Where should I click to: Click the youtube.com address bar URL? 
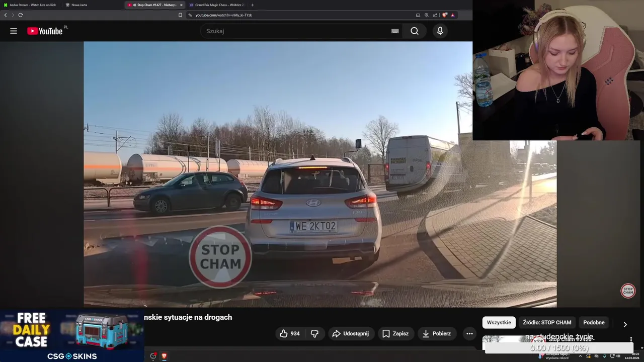pos(224,15)
